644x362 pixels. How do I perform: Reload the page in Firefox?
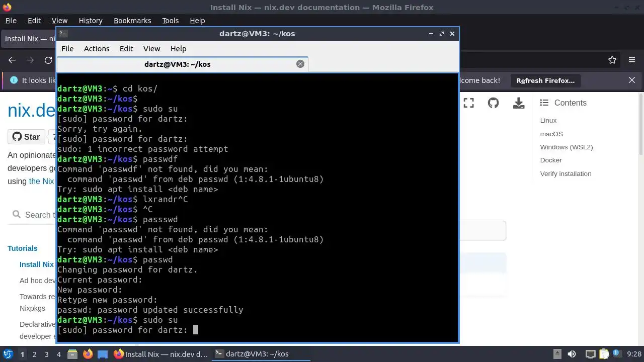pos(48,60)
